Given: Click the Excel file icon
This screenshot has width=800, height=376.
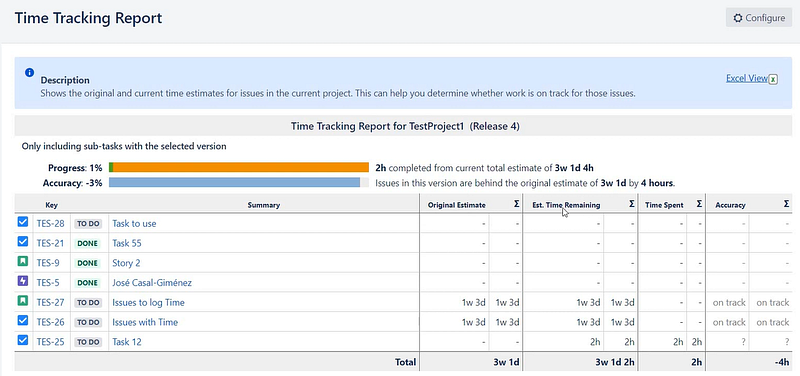Looking at the screenshot, I should (x=773, y=79).
